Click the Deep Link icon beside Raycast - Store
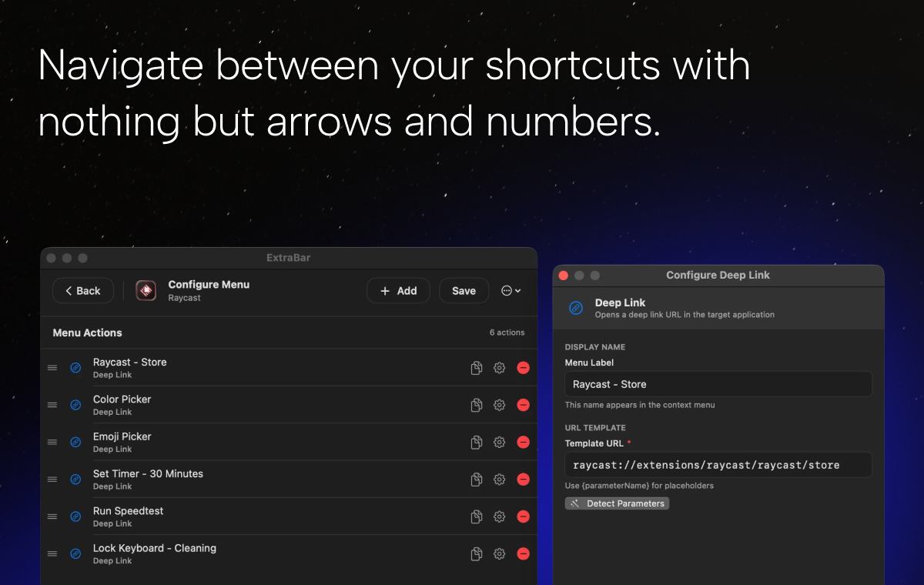This screenshot has width=924, height=585. tap(75, 367)
